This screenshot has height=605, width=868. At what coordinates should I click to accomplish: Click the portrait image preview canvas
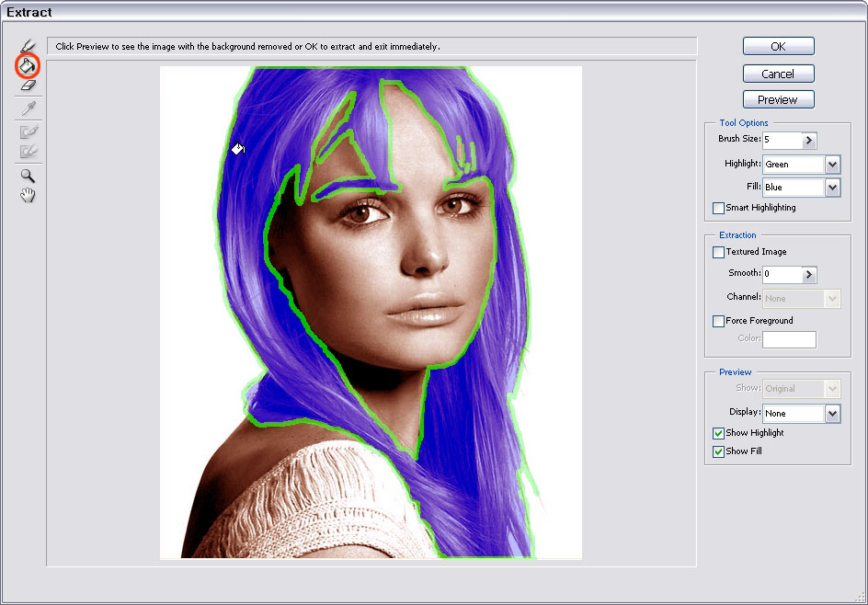click(371, 313)
